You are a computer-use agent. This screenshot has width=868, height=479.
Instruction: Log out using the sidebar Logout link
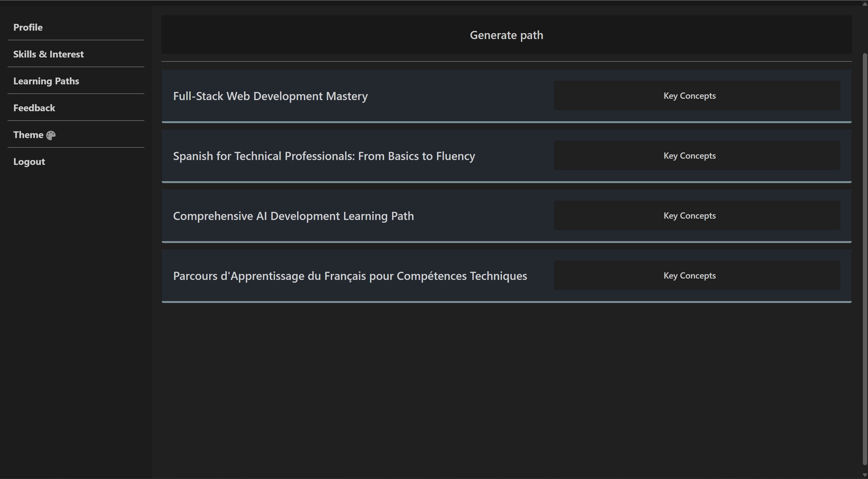pyautogui.click(x=29, y=162)
